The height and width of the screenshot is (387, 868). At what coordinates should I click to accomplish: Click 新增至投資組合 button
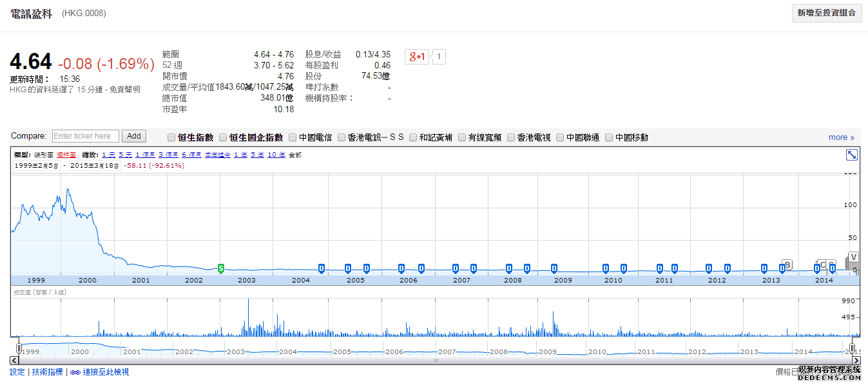(826, 13)
